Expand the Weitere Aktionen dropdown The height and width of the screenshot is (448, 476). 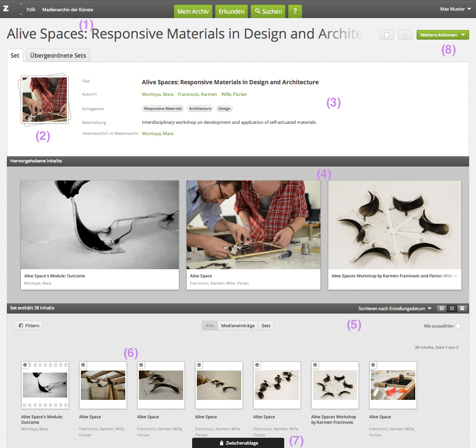[x=443, y=35]
